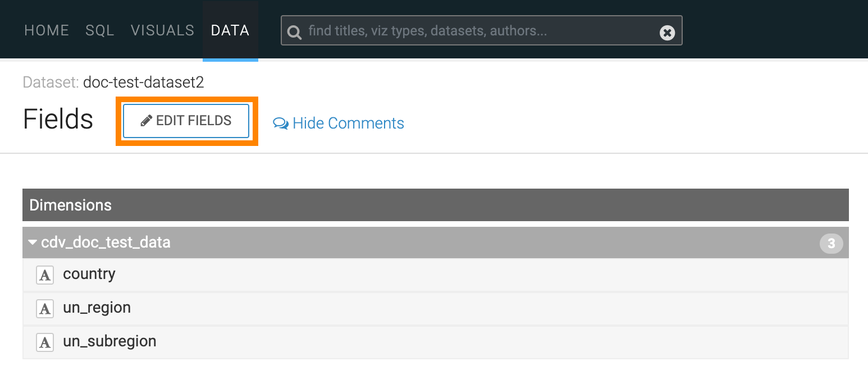This screenshot has width=868, height=366.
Task: Click the pencil icon in Edit Fields
Action: click(x=147, y=121)
